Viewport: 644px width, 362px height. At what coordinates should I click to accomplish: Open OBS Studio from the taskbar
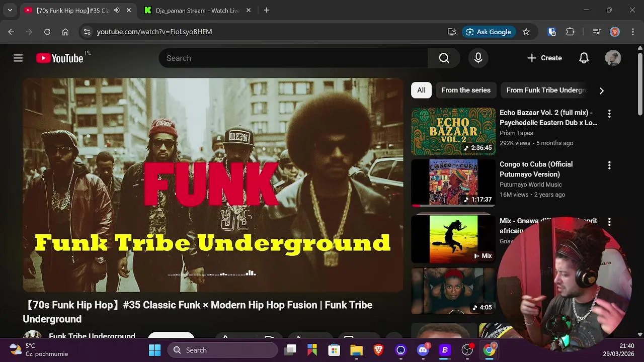(x=467, y=350)
